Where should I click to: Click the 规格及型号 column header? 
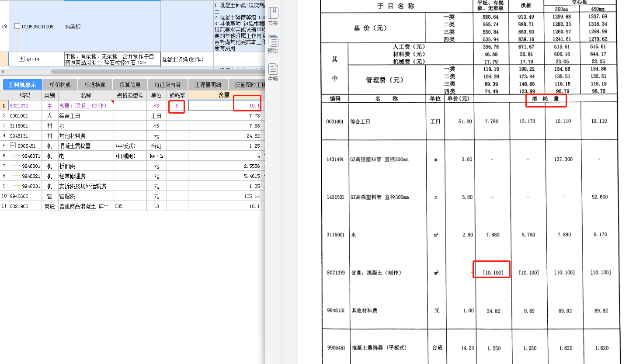tap(130, 95)
